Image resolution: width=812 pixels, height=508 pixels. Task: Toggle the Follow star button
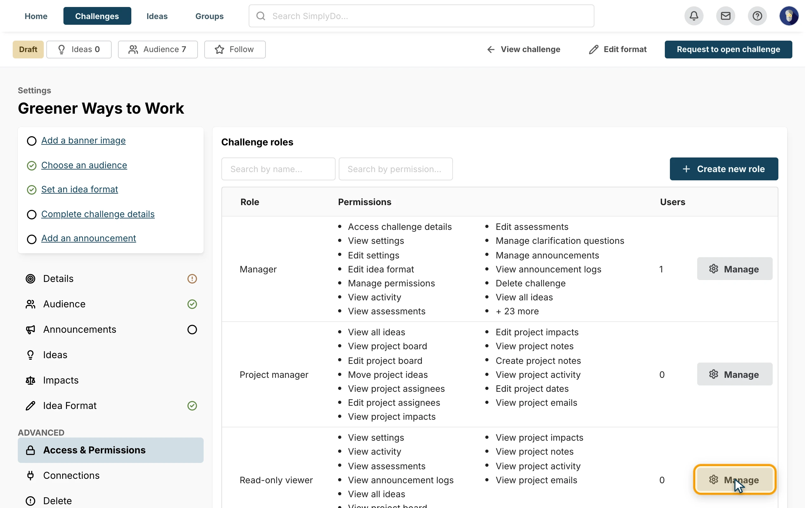tap(235, 50)
